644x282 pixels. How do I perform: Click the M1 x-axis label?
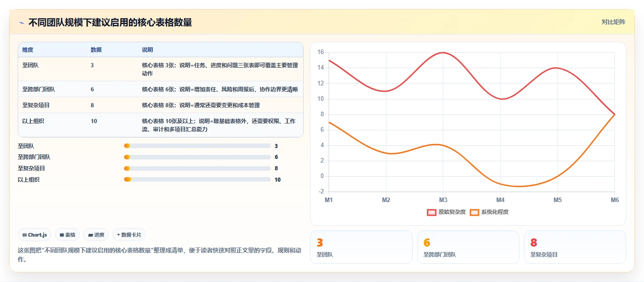click(329, 200)
